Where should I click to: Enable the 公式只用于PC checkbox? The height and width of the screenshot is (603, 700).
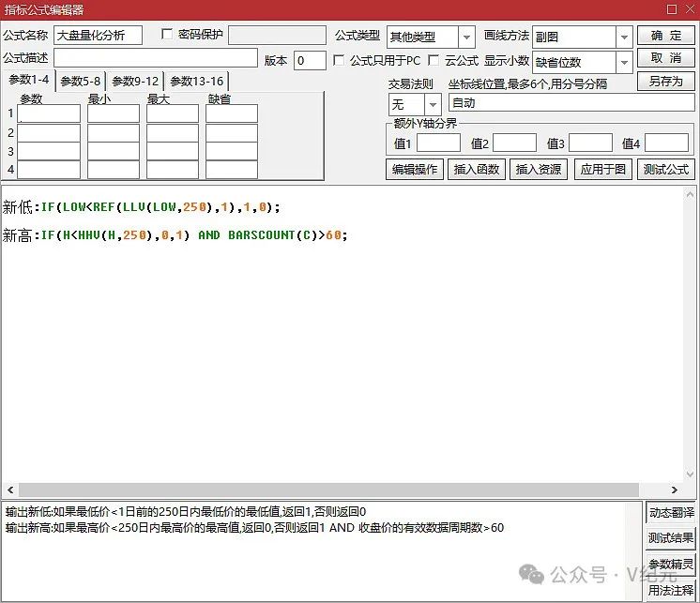tap(339, 60)
